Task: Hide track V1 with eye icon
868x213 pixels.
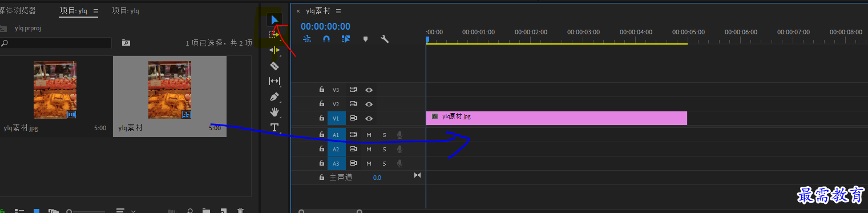Action: click(369, 118)
